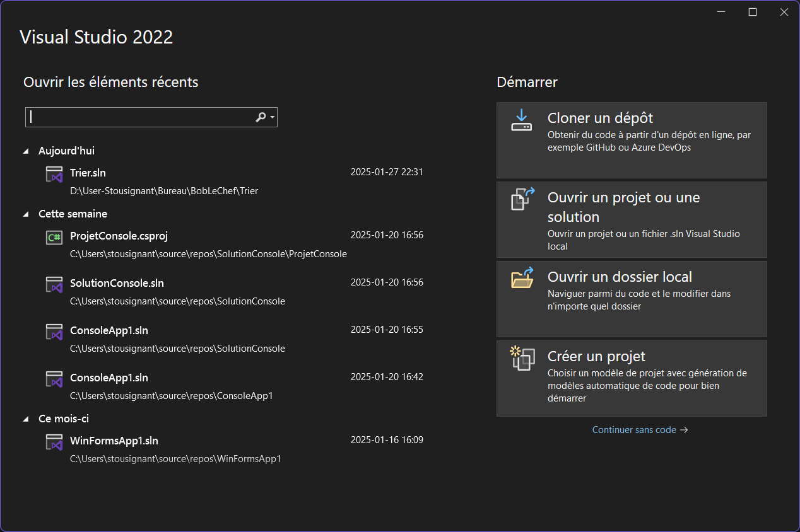Open the Trier.sln solution icon
Image resolution: width=800 pixels, height=532 pixels.
[x=54, y=174]
